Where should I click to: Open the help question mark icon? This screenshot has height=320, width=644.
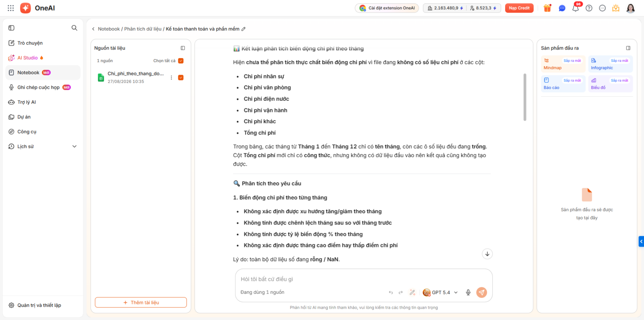(x=589, y=8)
